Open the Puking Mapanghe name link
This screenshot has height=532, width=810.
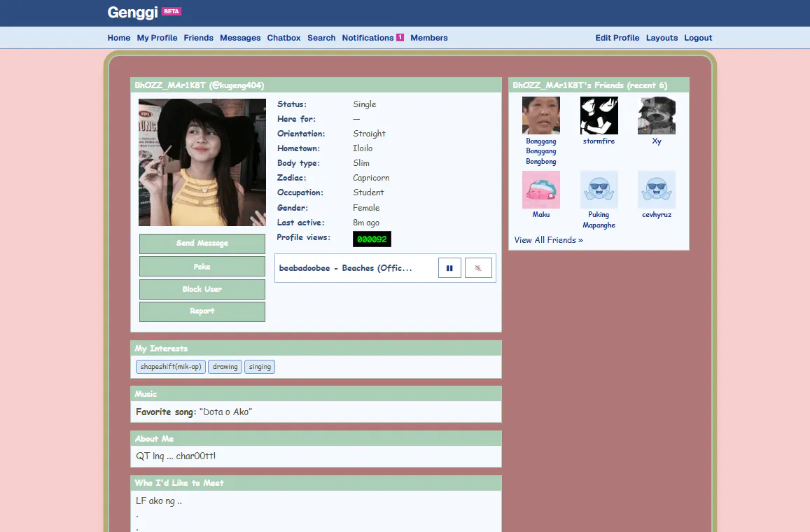[599, 220]
